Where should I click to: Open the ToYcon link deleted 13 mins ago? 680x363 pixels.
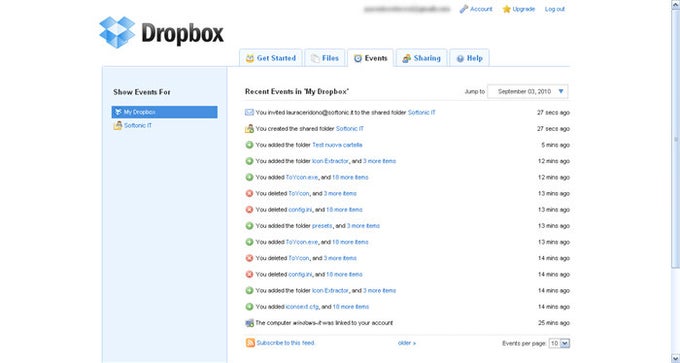point(299,193)
